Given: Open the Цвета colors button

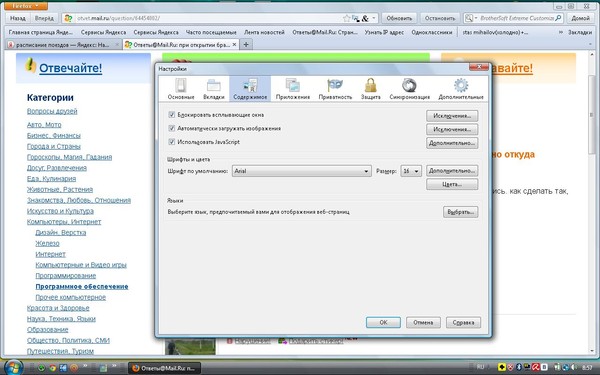Looking at the screenshot, I should (452, 184).
